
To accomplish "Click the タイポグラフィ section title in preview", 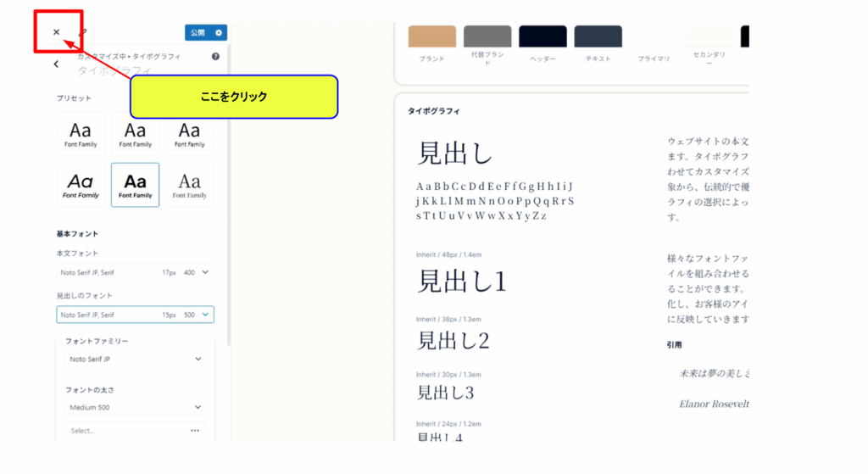I will click(x=433, y=111).
